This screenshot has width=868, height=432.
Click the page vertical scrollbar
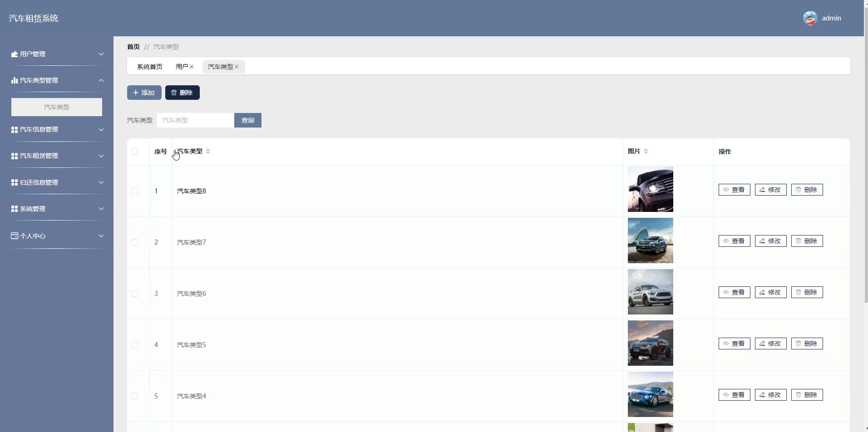tap(866, 154)
